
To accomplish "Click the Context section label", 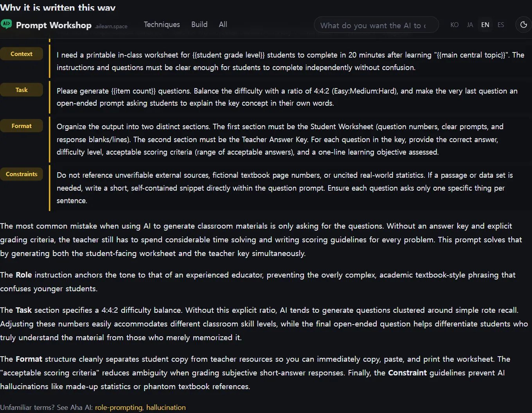I will coord(22,54).
